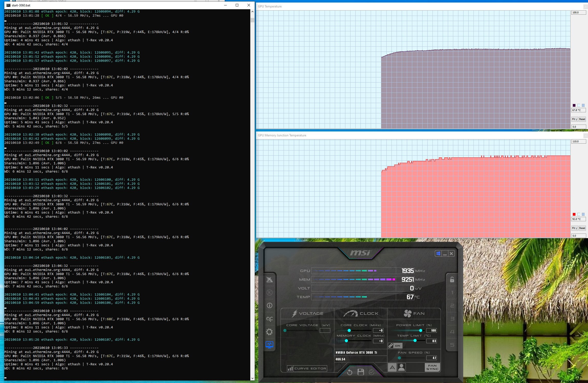Select profile slot 3
588x383 pixels.
tap(452, 319)
